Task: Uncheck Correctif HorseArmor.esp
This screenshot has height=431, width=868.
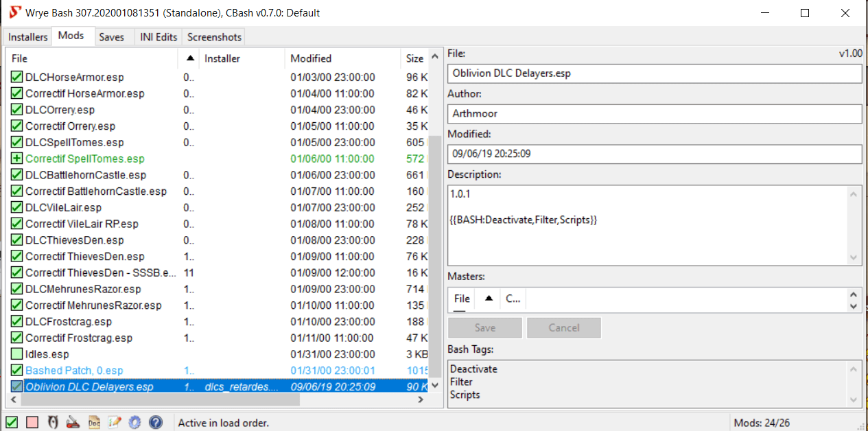Action: tap(17, 93)
